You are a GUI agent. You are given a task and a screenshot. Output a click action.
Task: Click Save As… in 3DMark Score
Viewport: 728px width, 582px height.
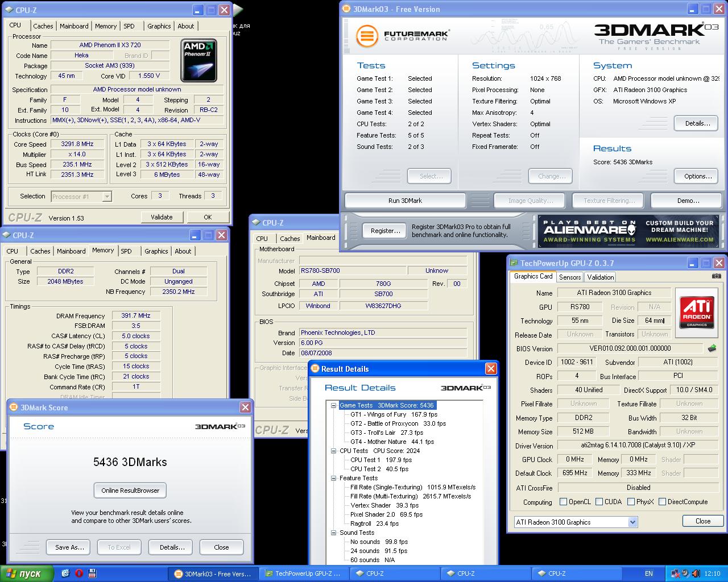point(69,547)
